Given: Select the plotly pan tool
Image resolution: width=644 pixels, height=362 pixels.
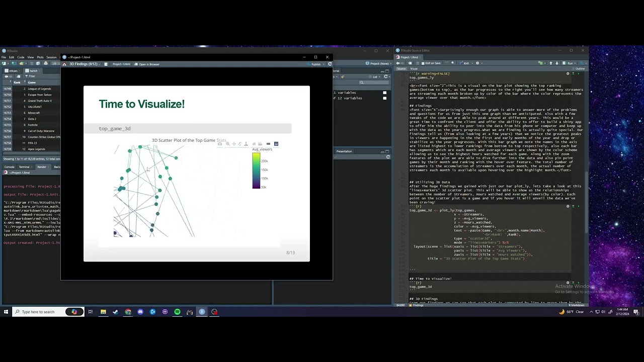Looking at the screenshot, I should click(x=233, y=144).
